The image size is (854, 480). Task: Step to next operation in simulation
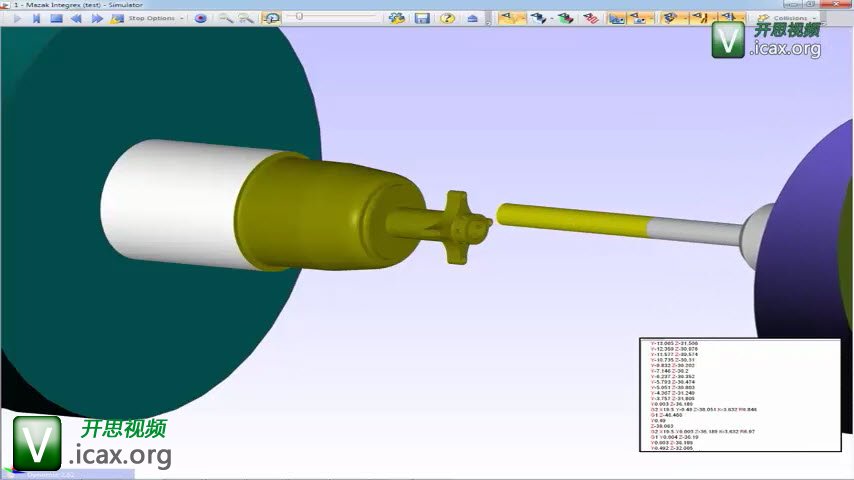coord(36,19)
